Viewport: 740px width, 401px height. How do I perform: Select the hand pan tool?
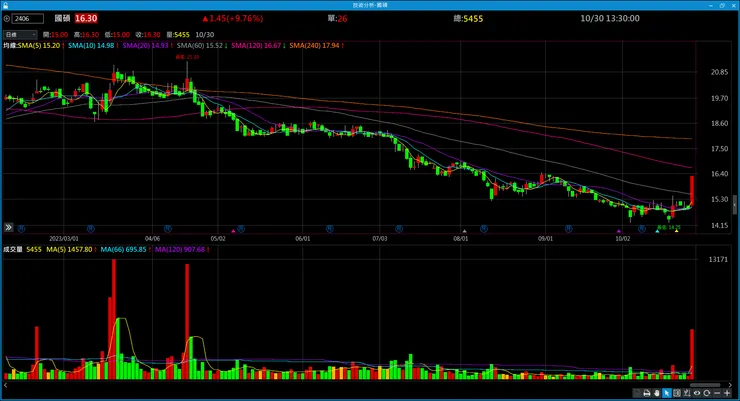pos(656,393)
